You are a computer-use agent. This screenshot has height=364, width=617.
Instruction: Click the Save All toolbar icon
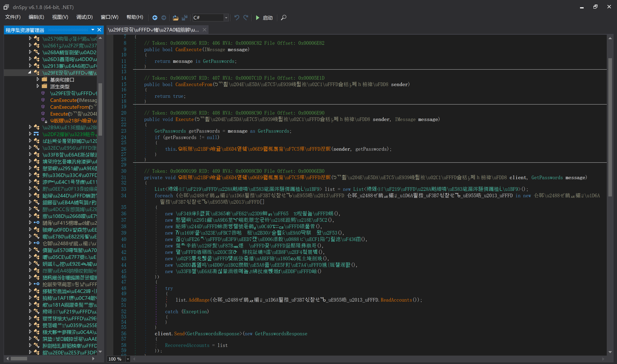pos(185,18)
